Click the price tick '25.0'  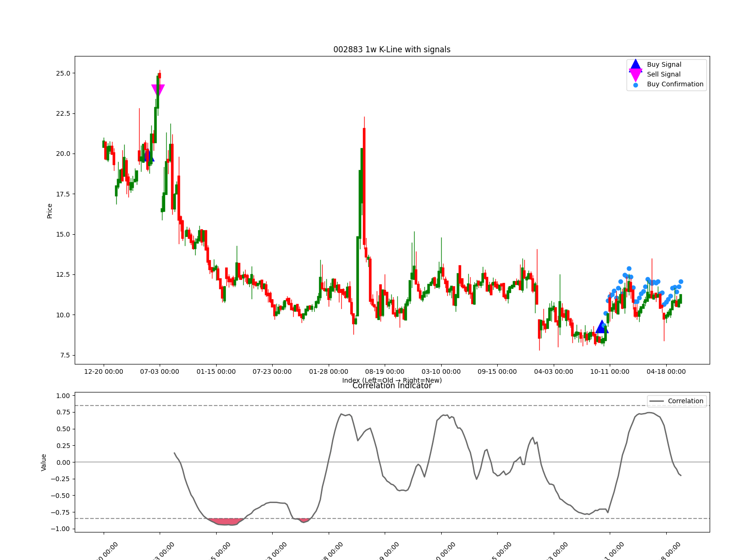[x=63, y=73]
